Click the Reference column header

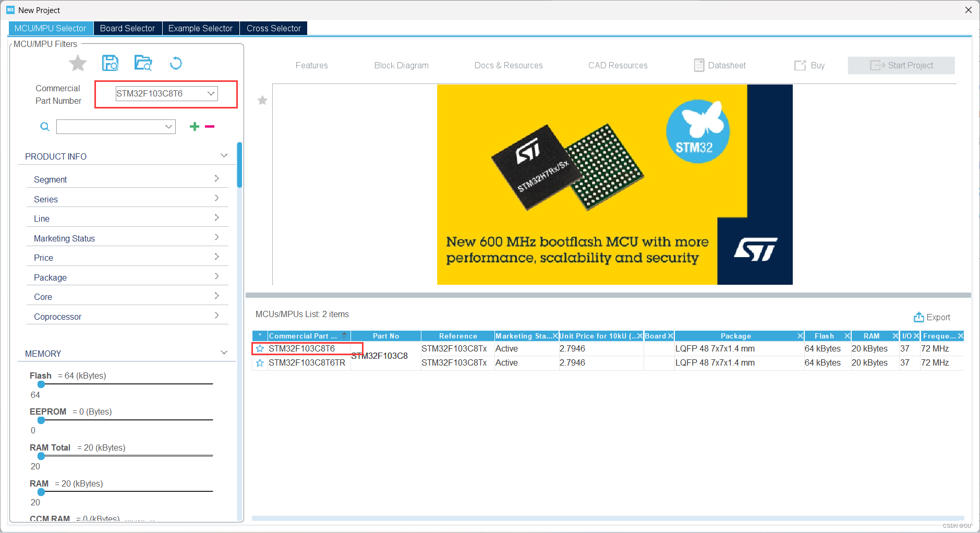[x=458, y=336]
